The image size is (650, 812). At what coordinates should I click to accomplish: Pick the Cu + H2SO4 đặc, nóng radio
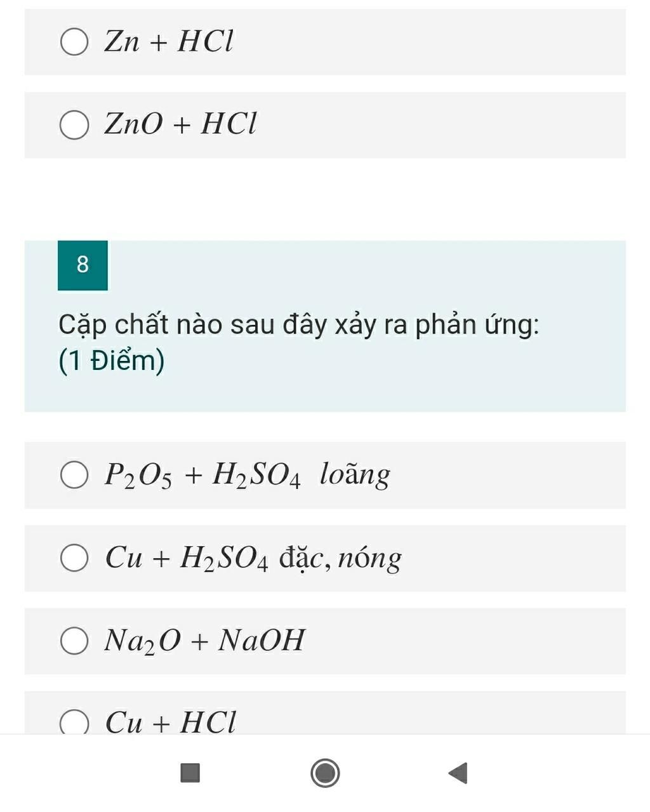74,558
